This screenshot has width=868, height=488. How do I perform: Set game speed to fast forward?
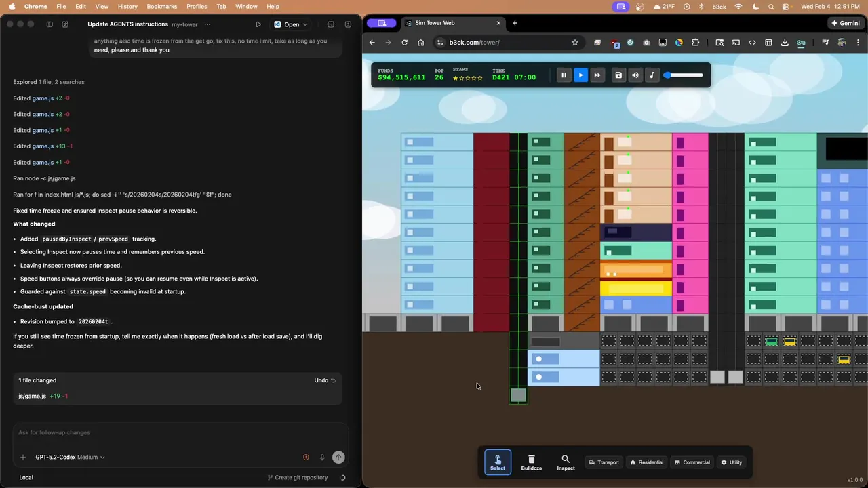click(x=597, y=75)
